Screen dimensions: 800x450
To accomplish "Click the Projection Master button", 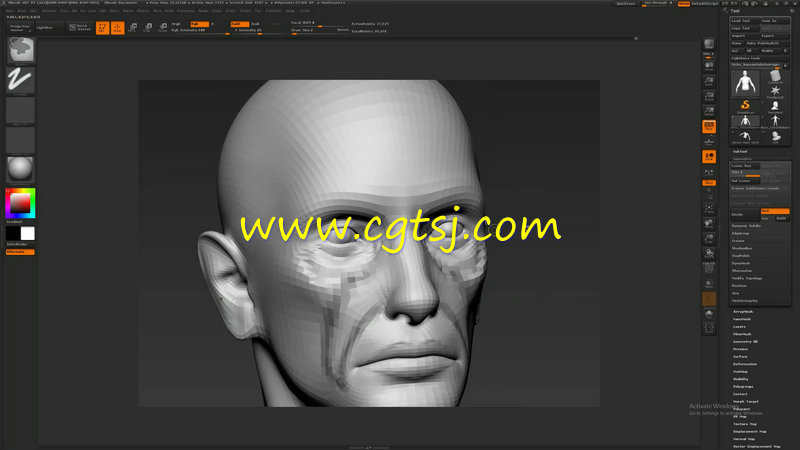I will point(21,28).
